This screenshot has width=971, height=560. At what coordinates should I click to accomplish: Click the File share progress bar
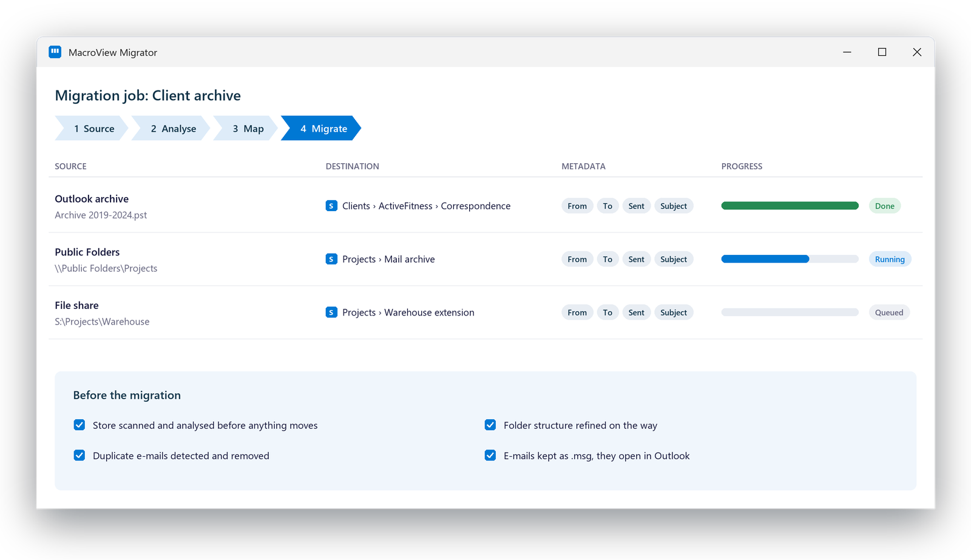coord(790,312)
